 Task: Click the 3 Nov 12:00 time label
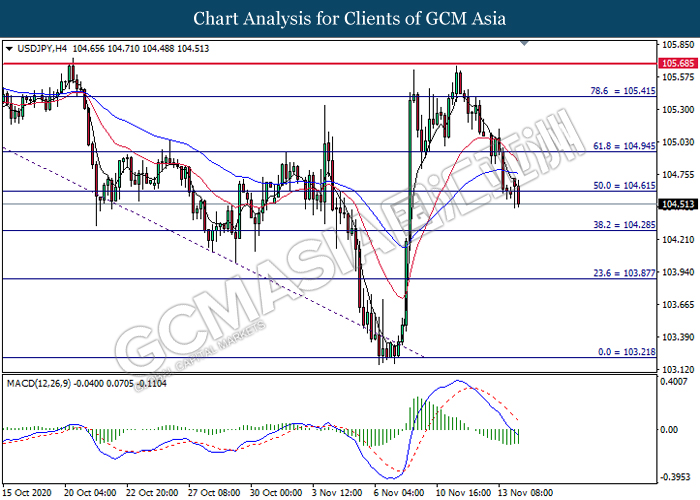pyautogui.click(x=337, y=492)
